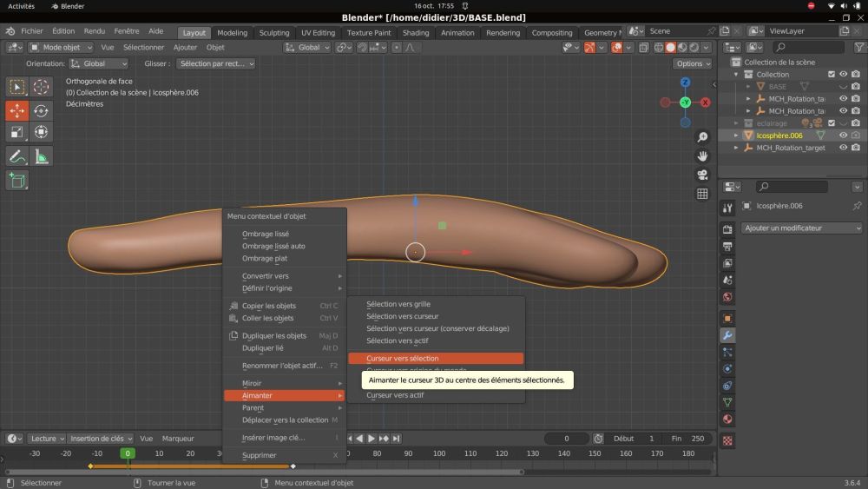Activate the Scale tool
Screen dimensions: 868x489
[x=17, y=132]
